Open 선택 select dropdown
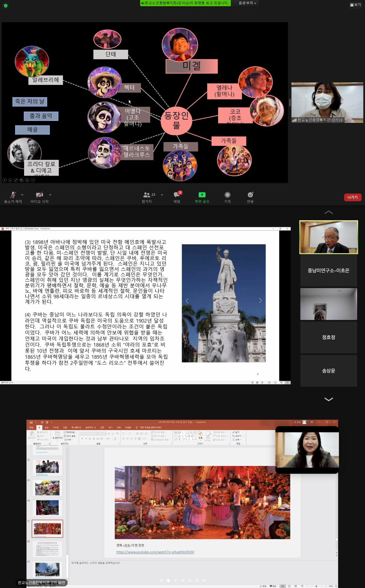This screenshot has height=588, width=365. (237, 440)
